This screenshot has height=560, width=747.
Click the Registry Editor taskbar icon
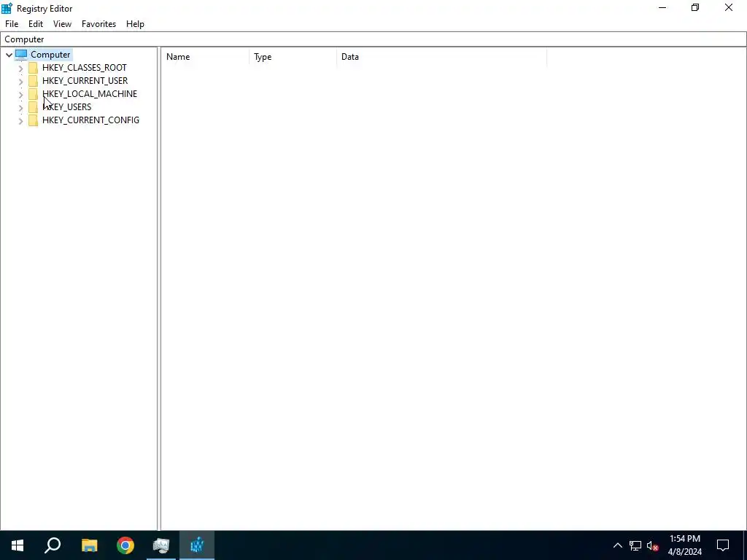pyautogui.click(x=197, y=545)
